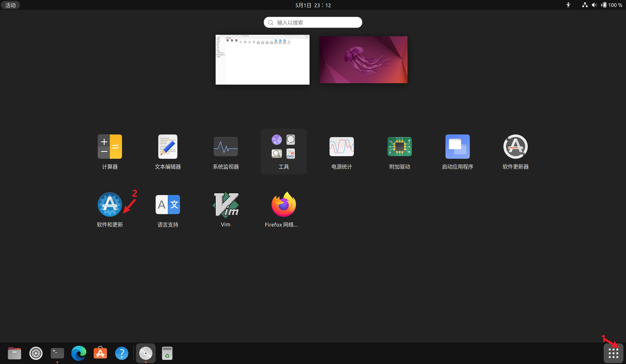626x364 pixels.
Task: Launch the Vim editor
Action: (x=225, y=205)
